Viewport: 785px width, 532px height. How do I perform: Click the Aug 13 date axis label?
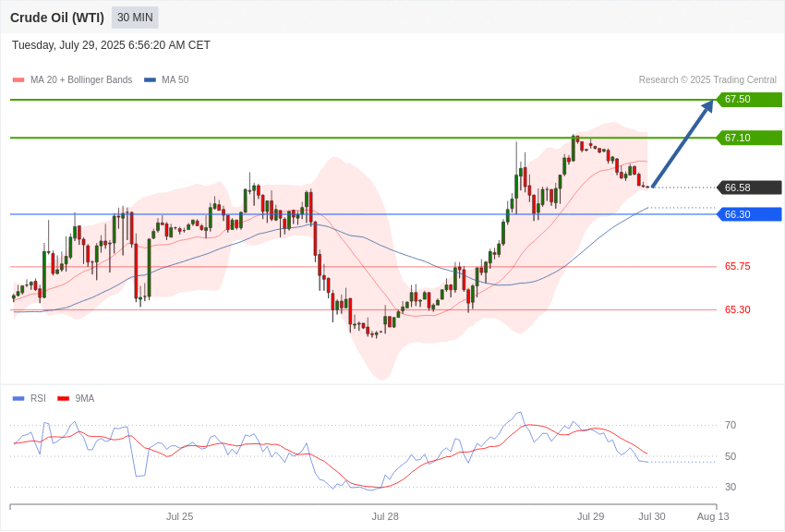[713, 516]
